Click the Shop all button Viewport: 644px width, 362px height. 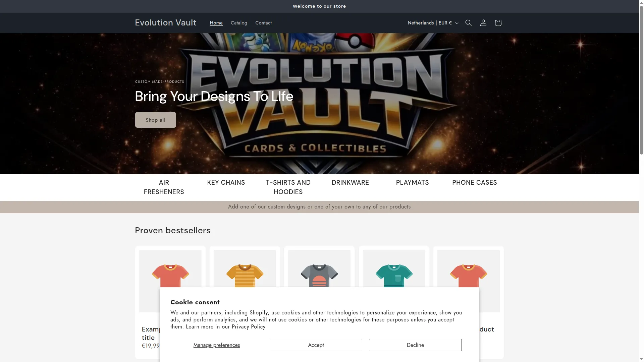tap(155, 120)
